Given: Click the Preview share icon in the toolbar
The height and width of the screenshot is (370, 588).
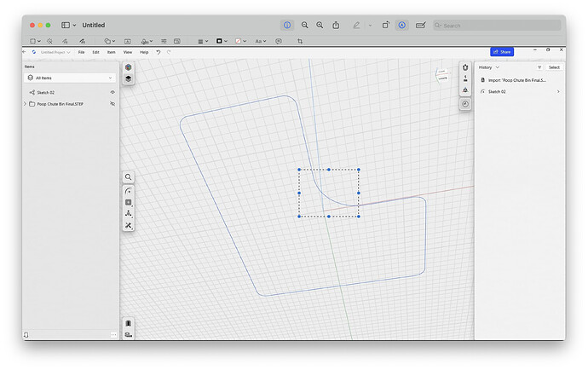Looking at the screenshot, I should pos(336,25).
